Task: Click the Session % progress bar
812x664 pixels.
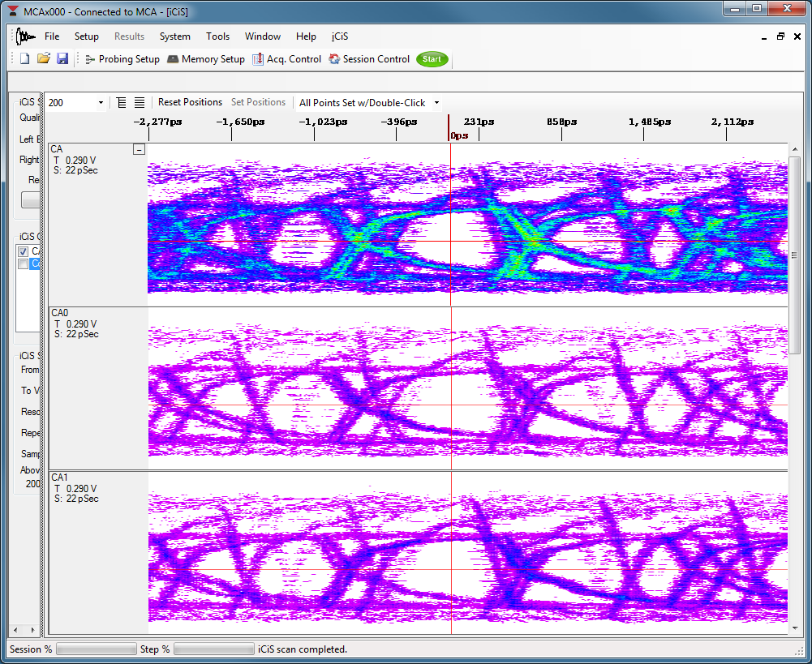Action: point(96,649)
